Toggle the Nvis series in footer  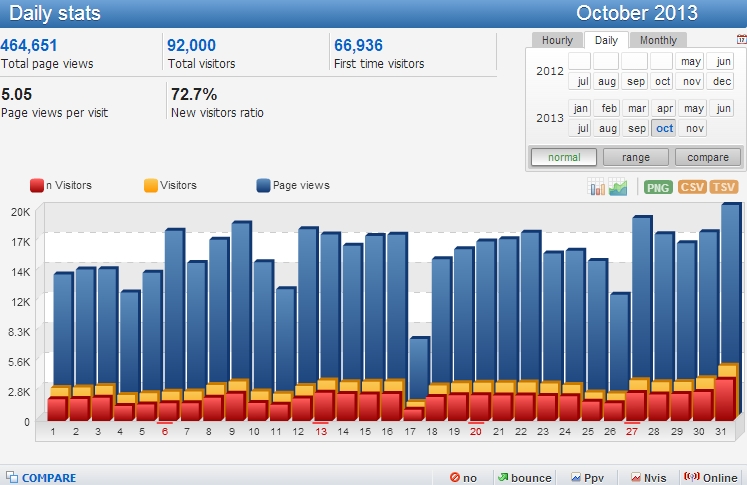tap(648, 478)
